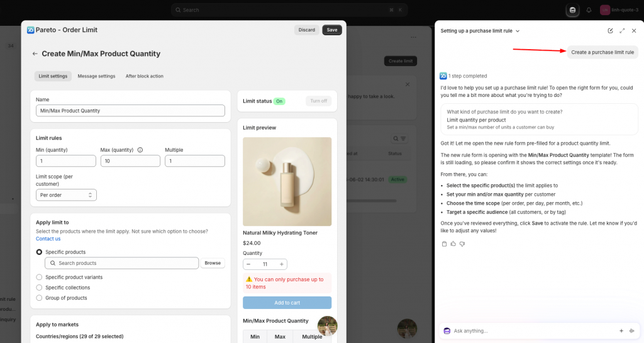The image size is (644, 343).
Task: Click the hydrating toner product image
Action: (x=287, y=181)
